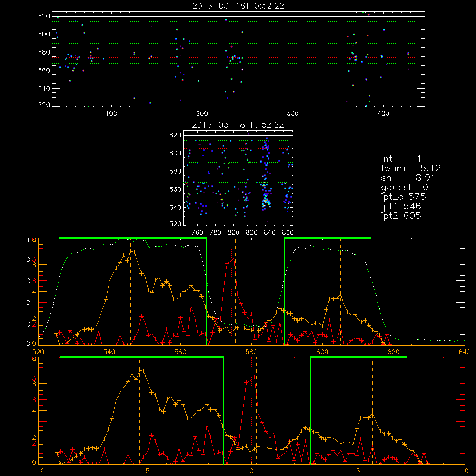Click the 'gaussfit 0' text line
476x476 pixels.
[x=404, y=187]
